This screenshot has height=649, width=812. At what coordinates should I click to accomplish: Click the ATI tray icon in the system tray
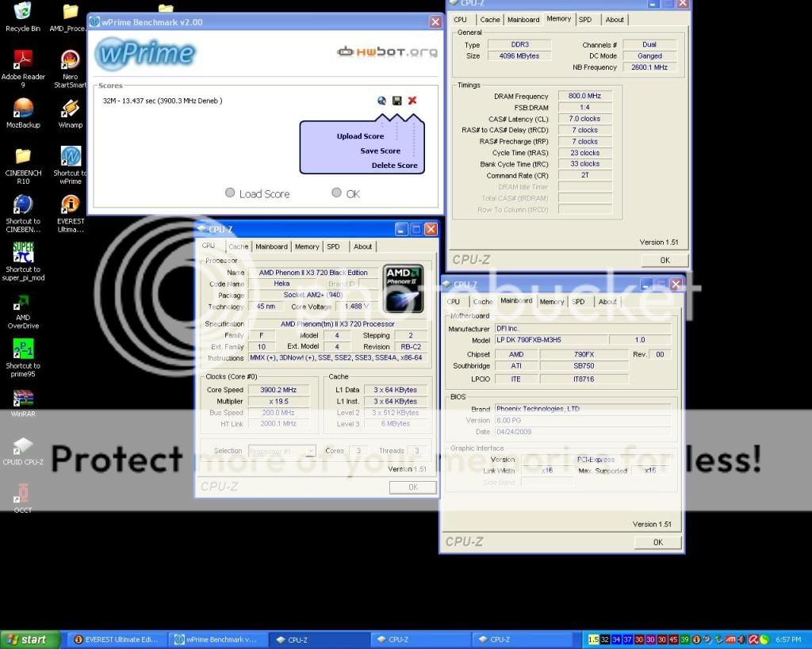730,639
